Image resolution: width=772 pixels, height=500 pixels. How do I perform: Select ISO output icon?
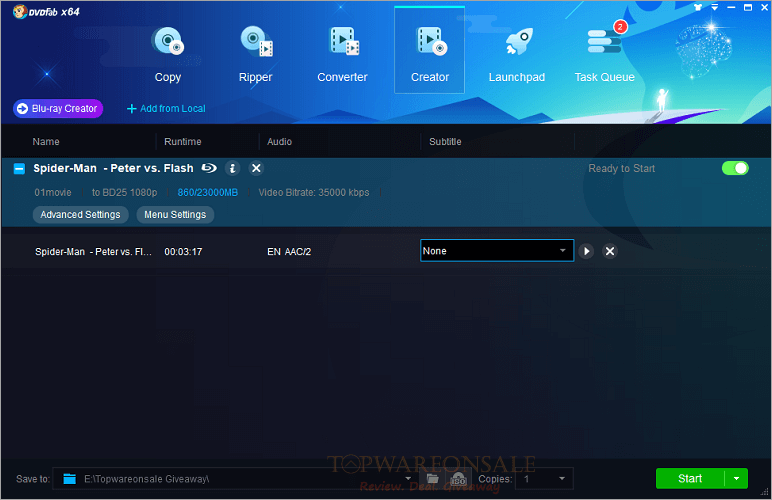(458, 479)
